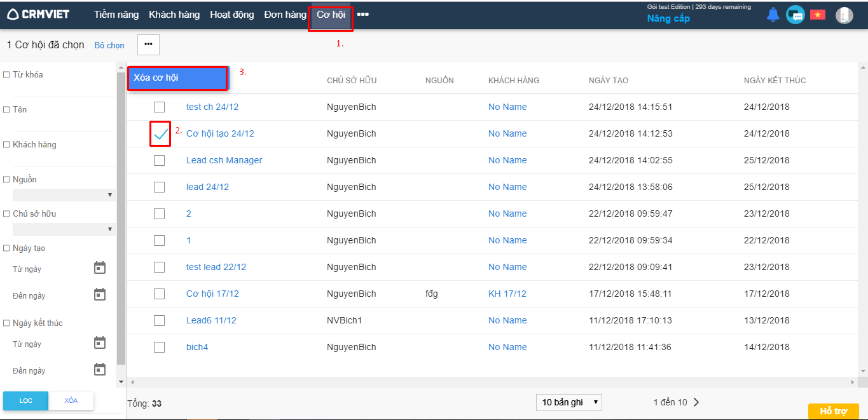Go to next page arrow
Screen dimensions: 868x420
(696, 402)
